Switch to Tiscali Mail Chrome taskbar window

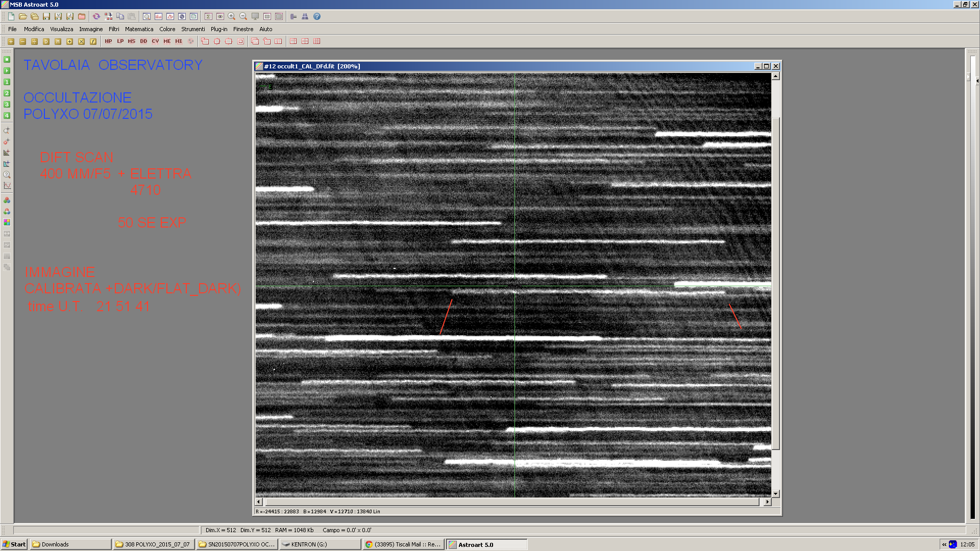click(x=403, y=544)
